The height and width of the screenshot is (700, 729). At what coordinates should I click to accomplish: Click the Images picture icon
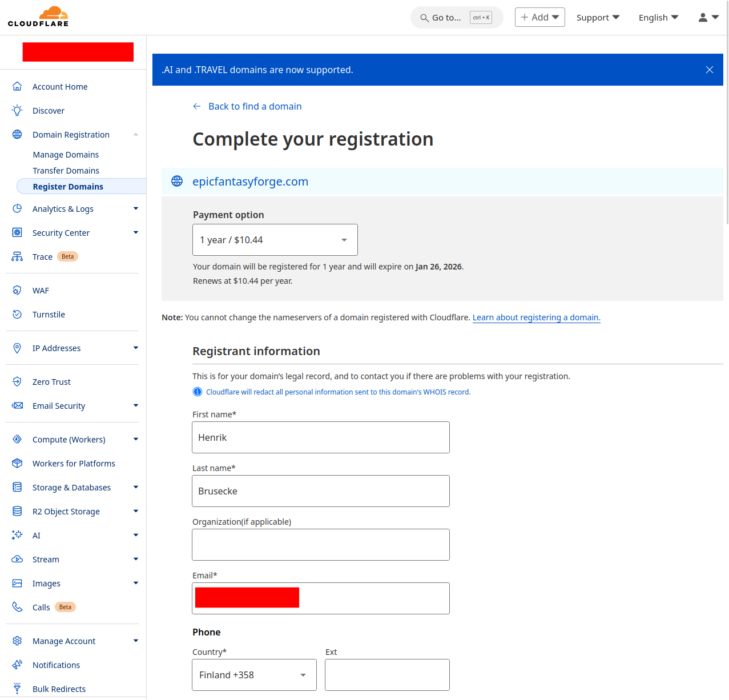(17, 583)
